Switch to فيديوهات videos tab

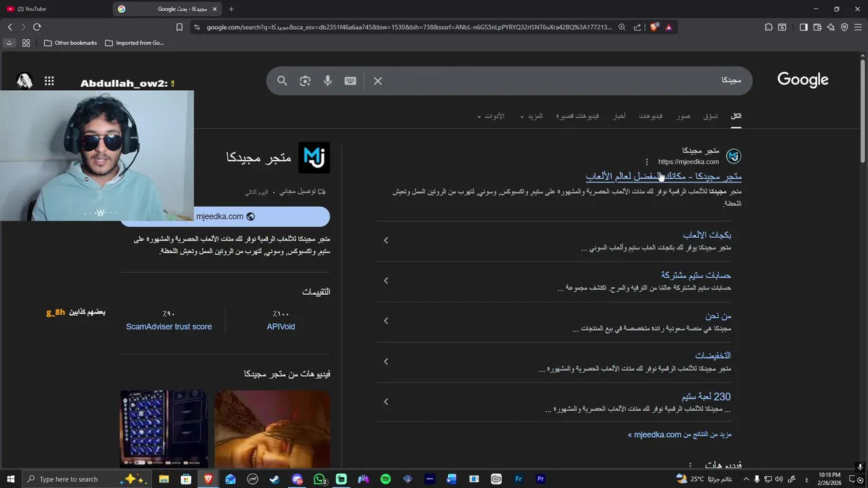[650, 116]
